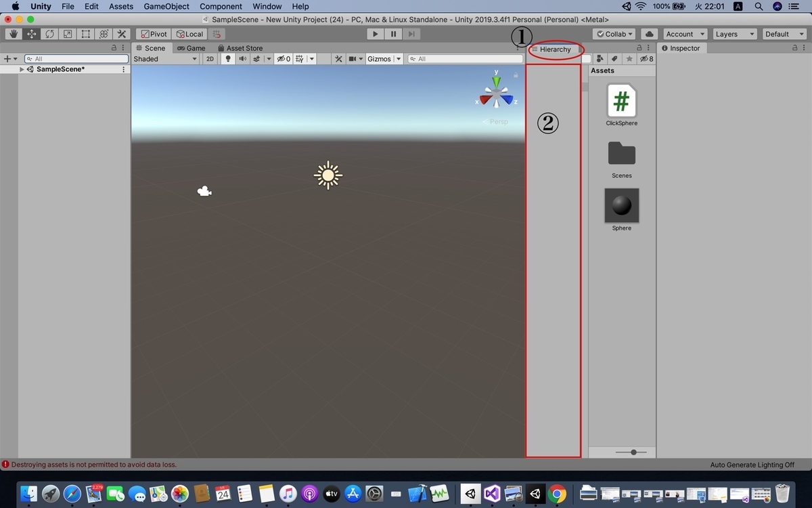Viewport: 812px width, 508px height.
Task: Open the Shaded draw mode dropdown
Action: (166, 59)
